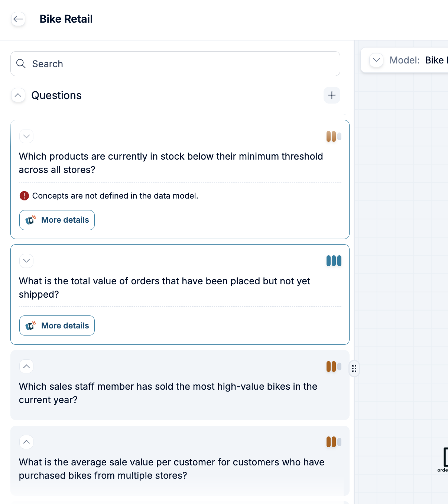The height and width of the screenshot is (504, 448).
Task: Click into the Search input field
Action: tap(182, 64)
